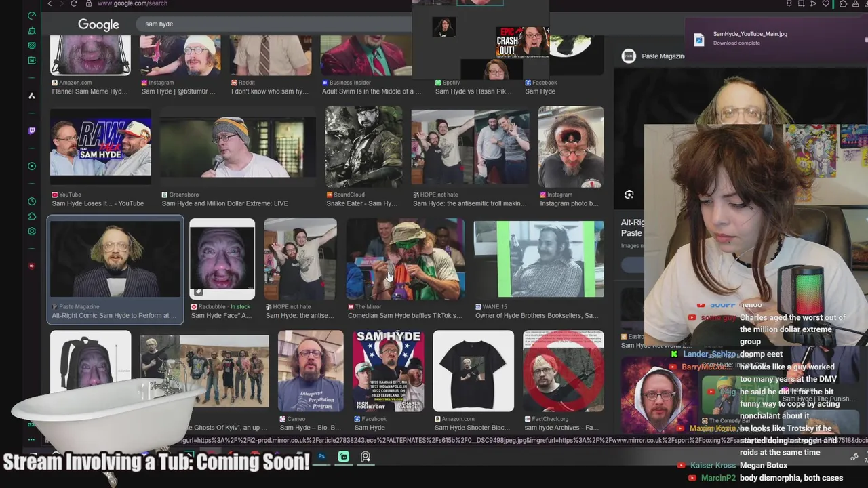The image size is (868, 488).
Task: Open the Facebook Sam Hyde tour poster
Action: point(388,371)
